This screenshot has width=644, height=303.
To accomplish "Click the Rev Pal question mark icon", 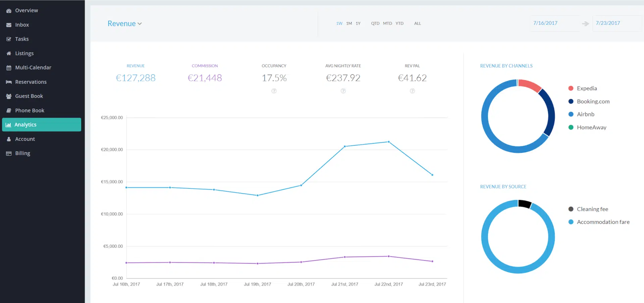I will [x=412, y=90].
